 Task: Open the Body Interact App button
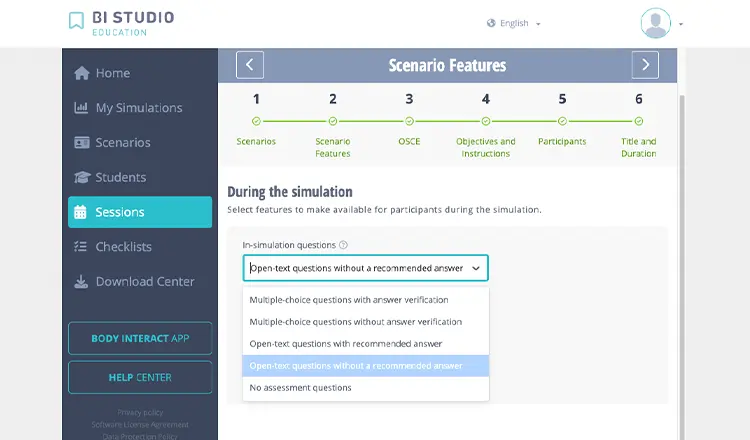click(140, 338)
